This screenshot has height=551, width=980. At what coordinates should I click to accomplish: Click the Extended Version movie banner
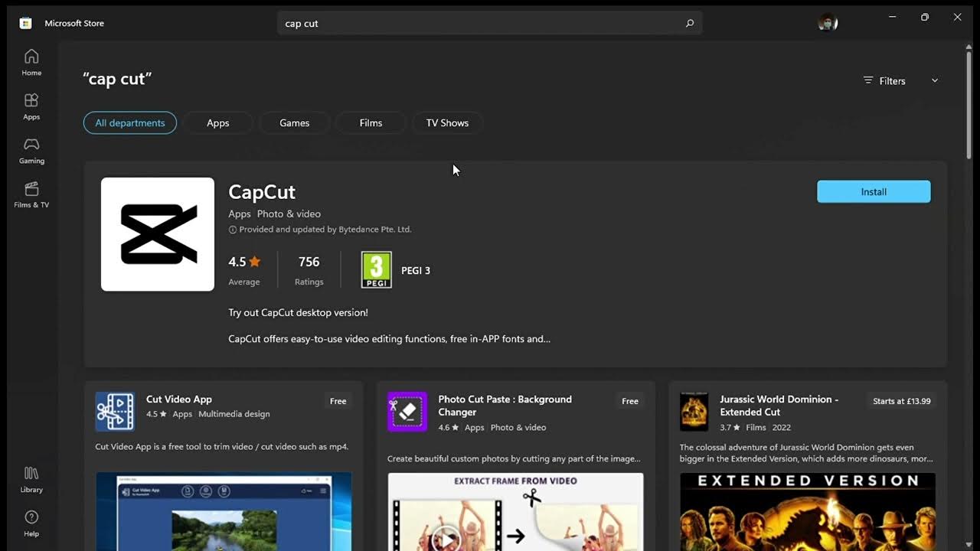point(808,511)
